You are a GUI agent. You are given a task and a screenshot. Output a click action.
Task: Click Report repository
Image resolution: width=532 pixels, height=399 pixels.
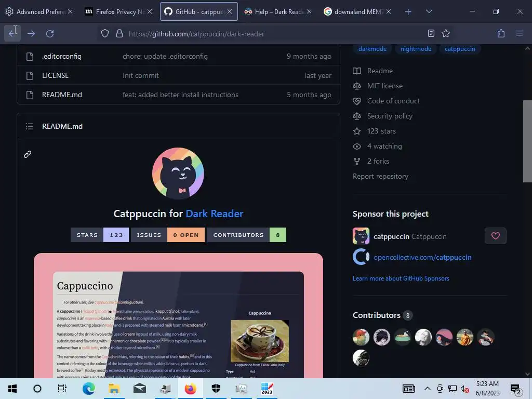(380, 177)
